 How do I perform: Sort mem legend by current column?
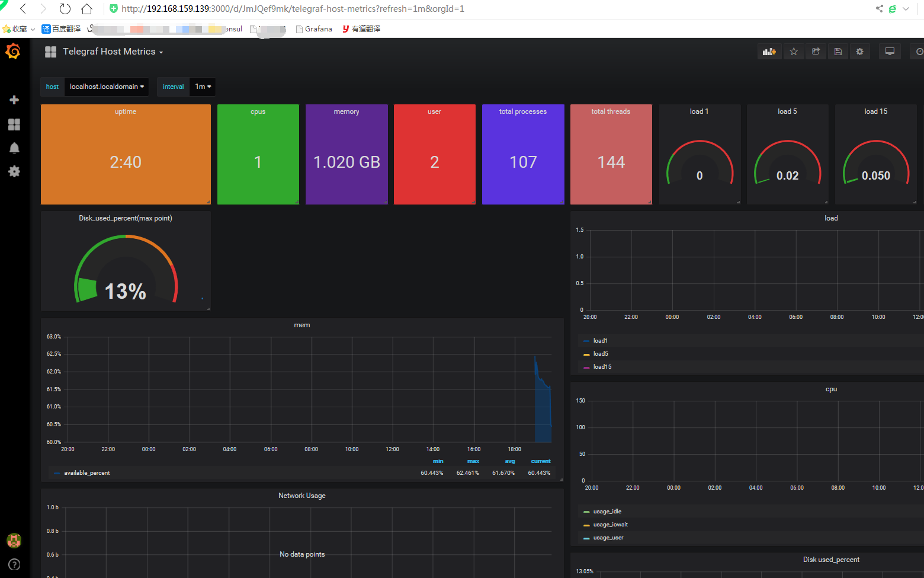541,461
